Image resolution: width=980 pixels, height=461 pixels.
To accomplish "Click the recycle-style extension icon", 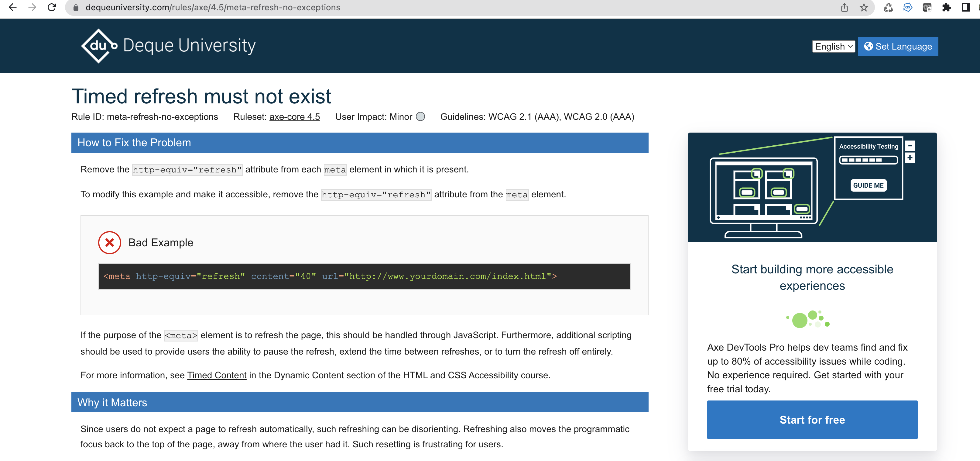I will pos(888,8).
